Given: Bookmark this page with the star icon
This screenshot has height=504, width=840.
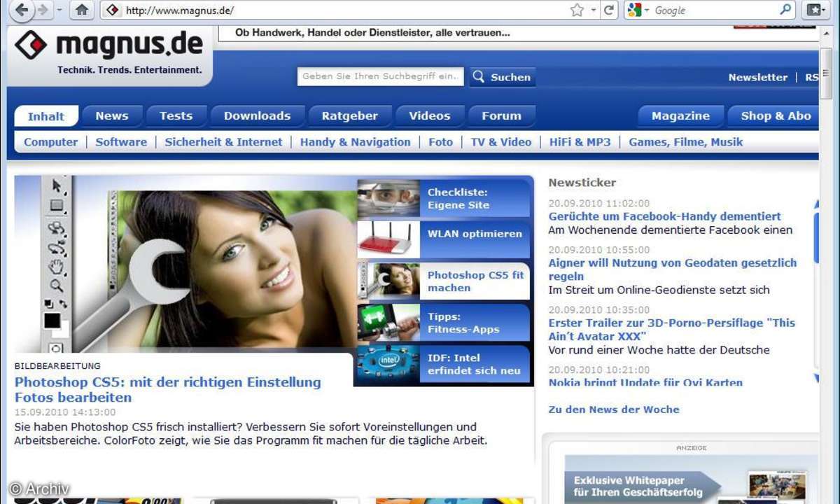Looking at the screenshot, I should (x=577, y=10).
